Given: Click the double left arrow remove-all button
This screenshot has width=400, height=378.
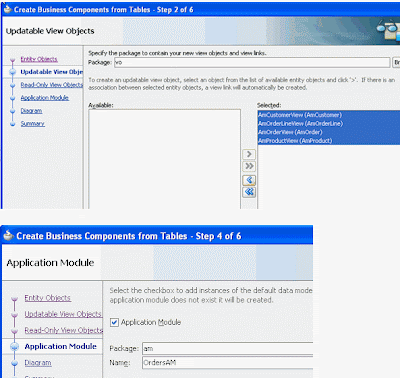Looking at the screenshot, I should point(249,192).
